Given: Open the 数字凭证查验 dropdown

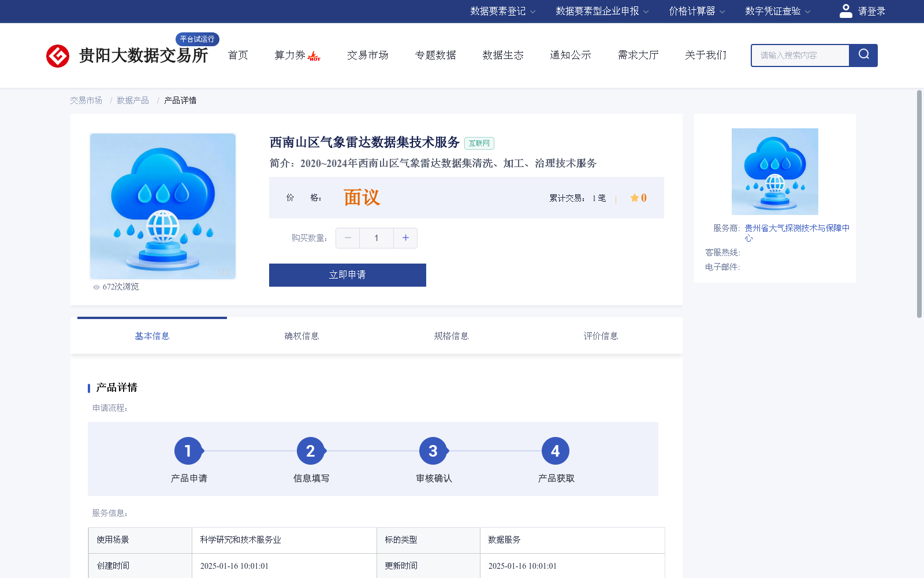Looking at the screenshot, I should [x=777, y=11].
